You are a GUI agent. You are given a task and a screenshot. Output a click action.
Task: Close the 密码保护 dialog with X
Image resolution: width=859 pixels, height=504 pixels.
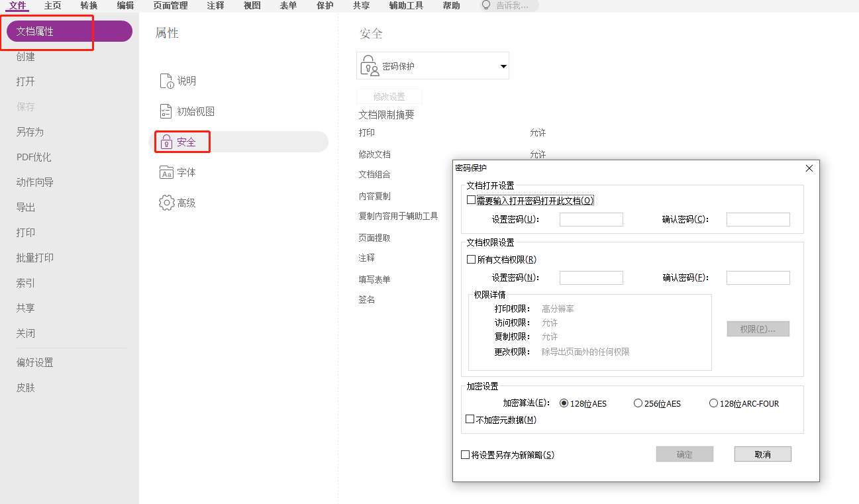[809, 168]
